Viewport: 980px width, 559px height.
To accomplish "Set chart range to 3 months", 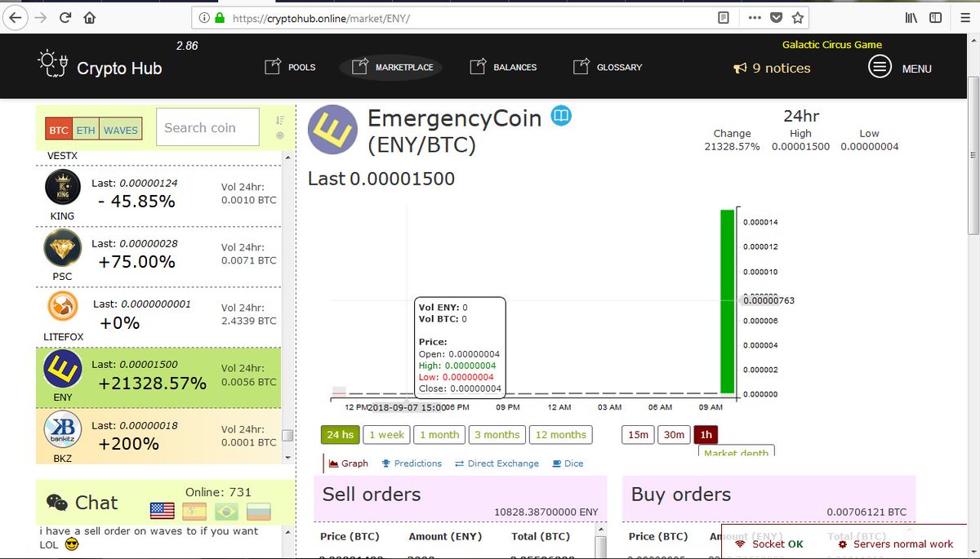I will coord(497,435).
